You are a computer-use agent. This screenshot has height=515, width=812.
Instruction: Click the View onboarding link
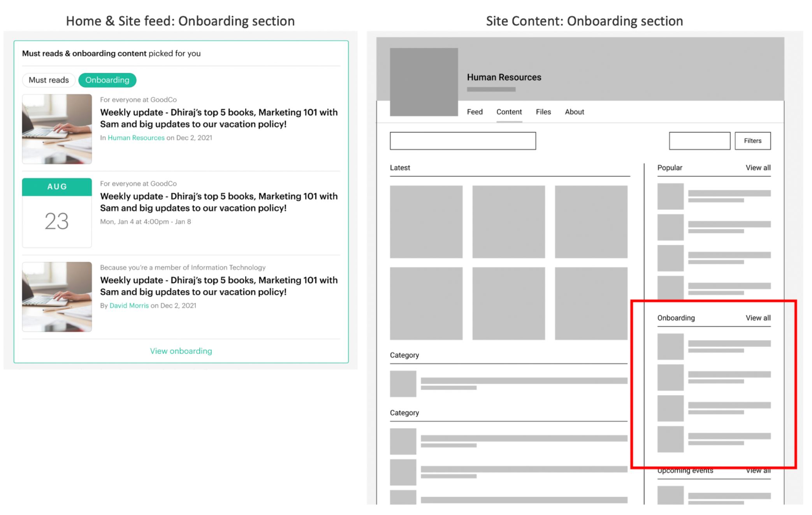click(181, 351)
